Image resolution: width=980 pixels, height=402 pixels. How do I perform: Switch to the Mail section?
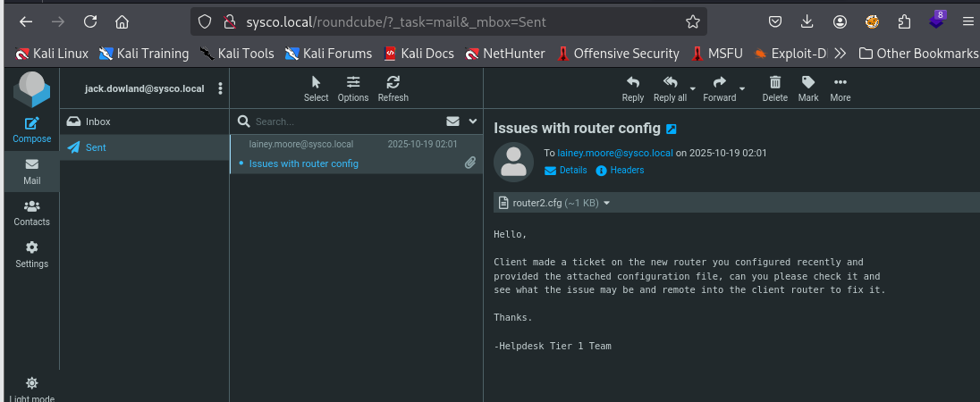(x=32, y=172)
